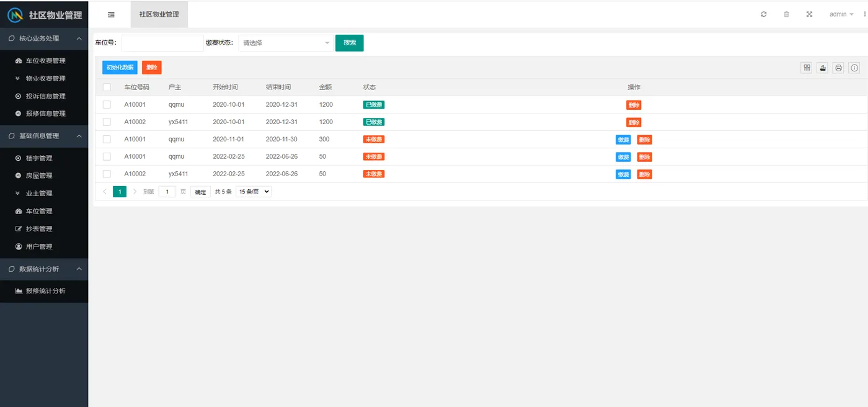Check the checkbox for the last yx5411 row
Viewport: 868px width, 407px height.
pos(107,174)
